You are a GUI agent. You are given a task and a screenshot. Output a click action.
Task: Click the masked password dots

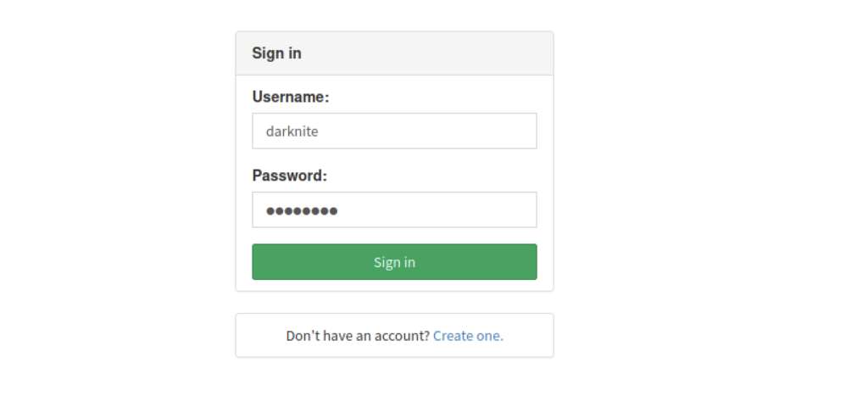coord(302,210)
